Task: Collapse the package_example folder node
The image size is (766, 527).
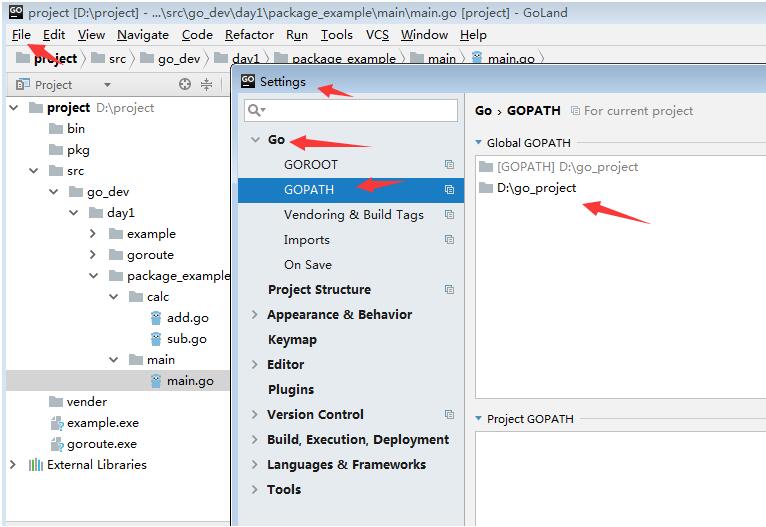Action: 93,275
